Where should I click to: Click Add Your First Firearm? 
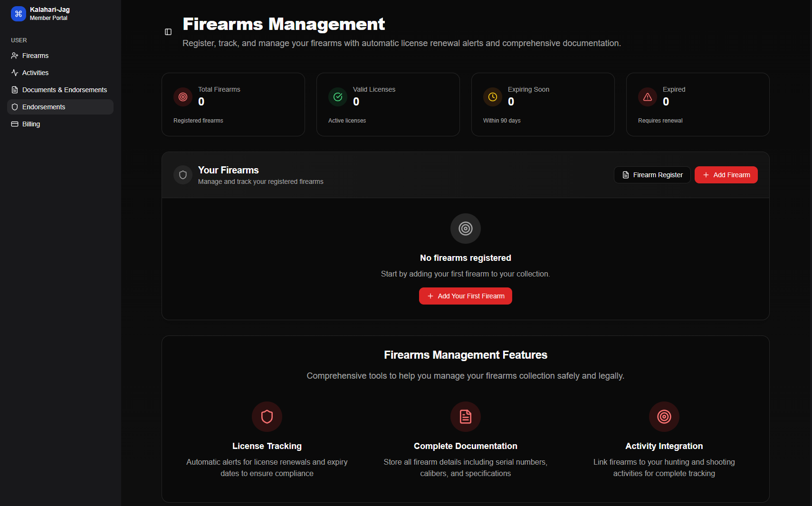[465, 296]
